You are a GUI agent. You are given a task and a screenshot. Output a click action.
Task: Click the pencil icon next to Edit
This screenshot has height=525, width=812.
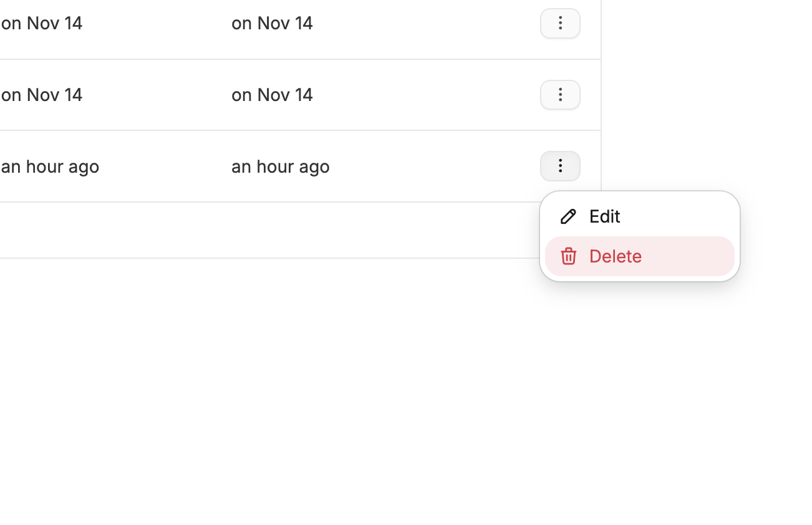coord(568,216)
